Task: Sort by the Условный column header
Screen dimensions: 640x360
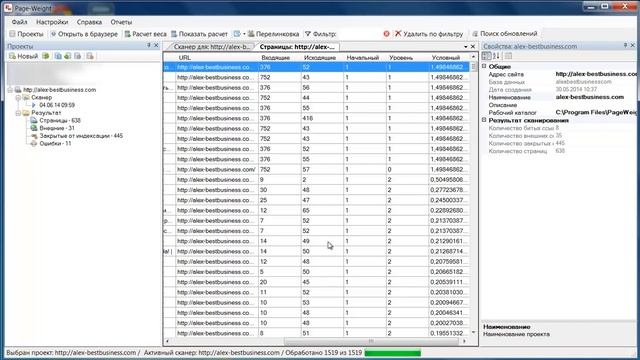Action: 449,58
